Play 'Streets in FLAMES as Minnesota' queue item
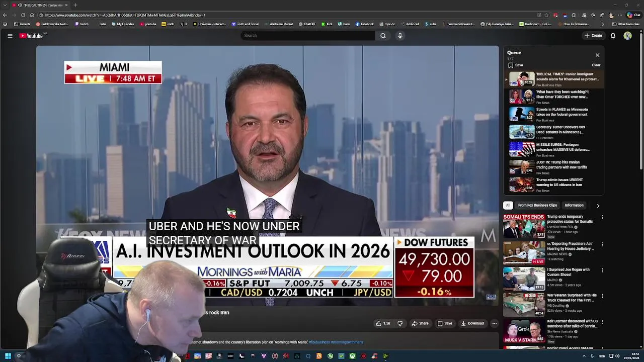 point(554,114)
